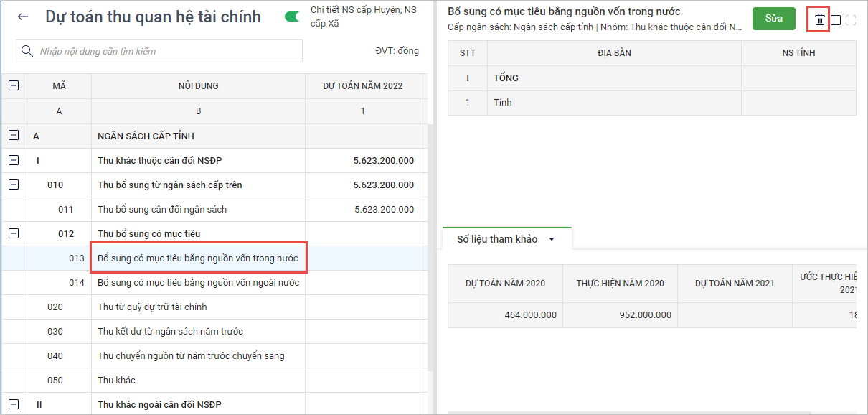The image size is (868, 415).
Task: Collapse section II Thu khác ngoài cân đối
Action: pos(14,404)
